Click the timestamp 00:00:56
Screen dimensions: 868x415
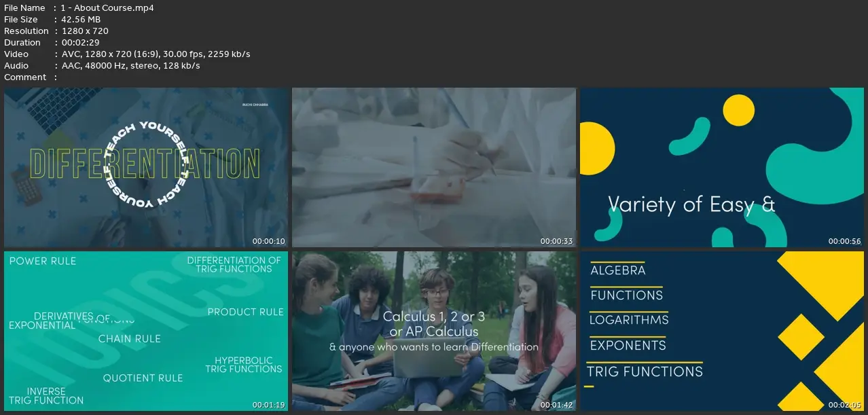845,241
